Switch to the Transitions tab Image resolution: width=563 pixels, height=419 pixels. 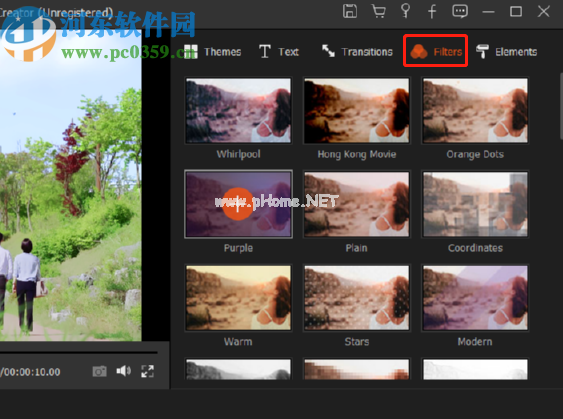(357, 52)
